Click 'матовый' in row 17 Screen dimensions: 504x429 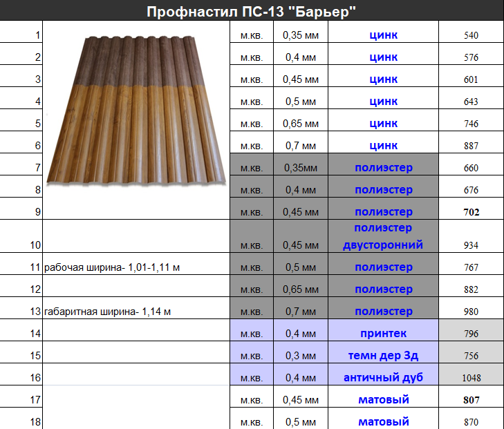(x=384, y=400)
